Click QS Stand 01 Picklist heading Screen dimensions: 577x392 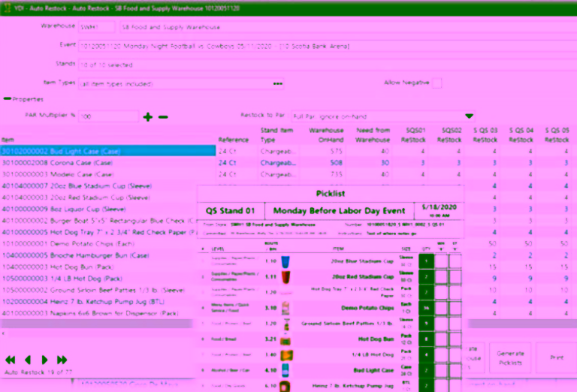[231, 211]
